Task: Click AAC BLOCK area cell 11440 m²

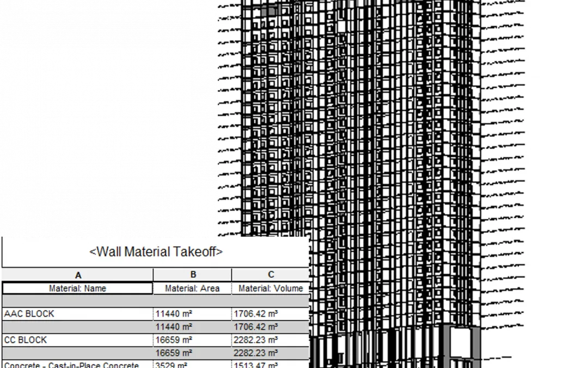Action: pyautogui.click(x=192, y=314)
